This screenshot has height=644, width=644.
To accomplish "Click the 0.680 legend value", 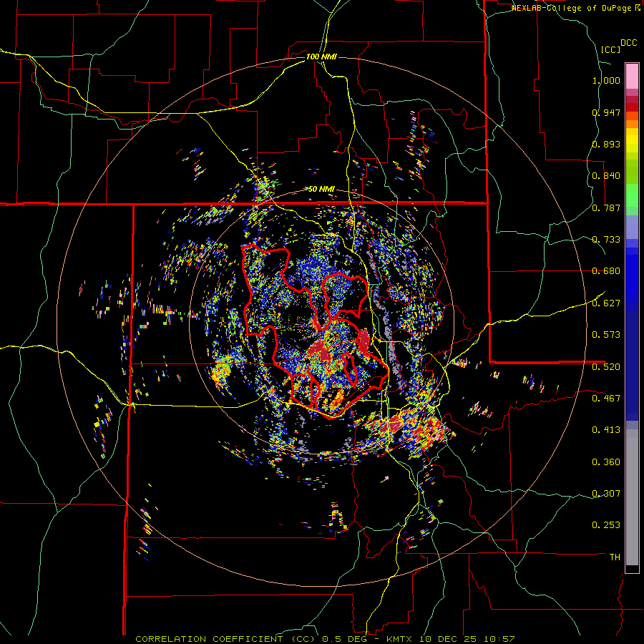I will tap(606, 271).
